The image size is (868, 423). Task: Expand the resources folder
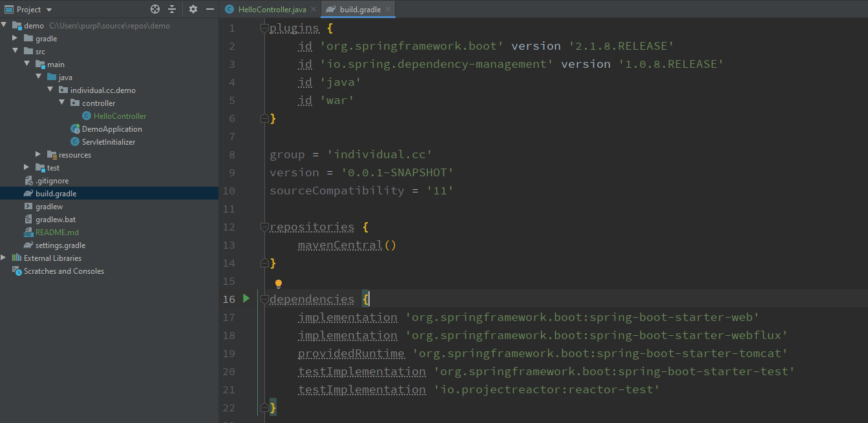pyautogui.click(x=39, y=154)
